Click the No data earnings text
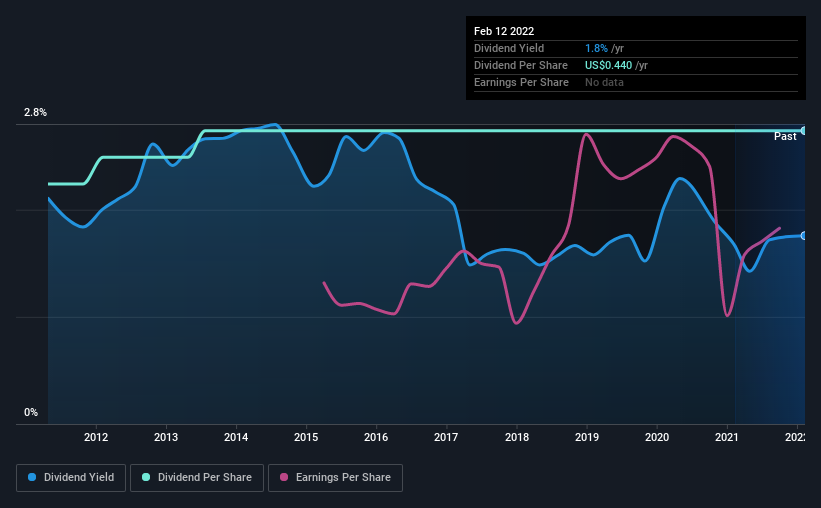The width and height of the screenshot is (821, 508). [x=604, y=82]
